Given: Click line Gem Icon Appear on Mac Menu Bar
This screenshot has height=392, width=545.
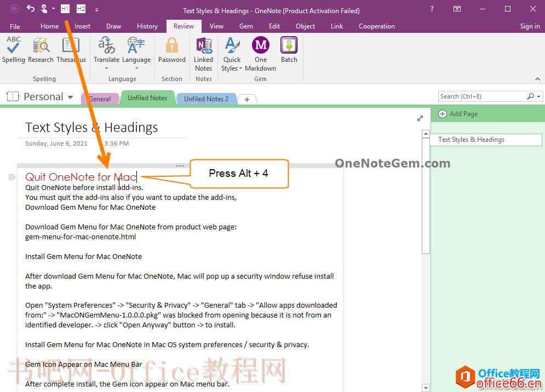Looking at the screenshot, I should (x=83, y=364).
